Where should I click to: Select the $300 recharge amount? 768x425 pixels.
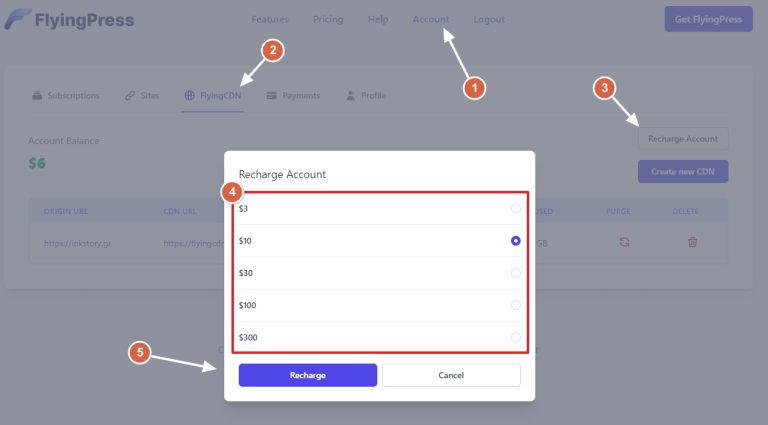point(516,338)
